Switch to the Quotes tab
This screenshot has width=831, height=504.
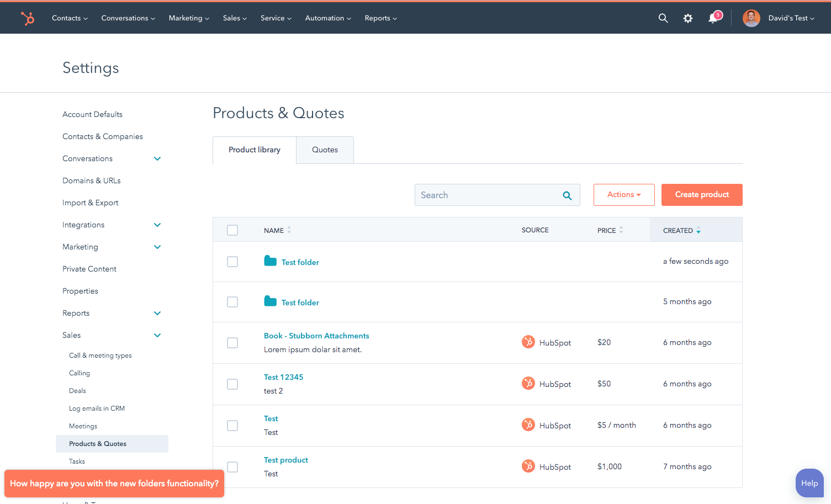click(x=325, y=150)
